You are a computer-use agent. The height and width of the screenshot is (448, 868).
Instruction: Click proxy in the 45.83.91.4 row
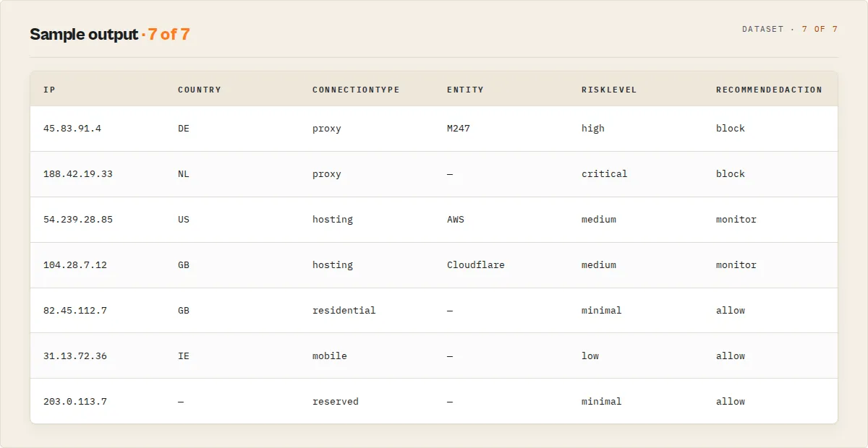[327, 129]
